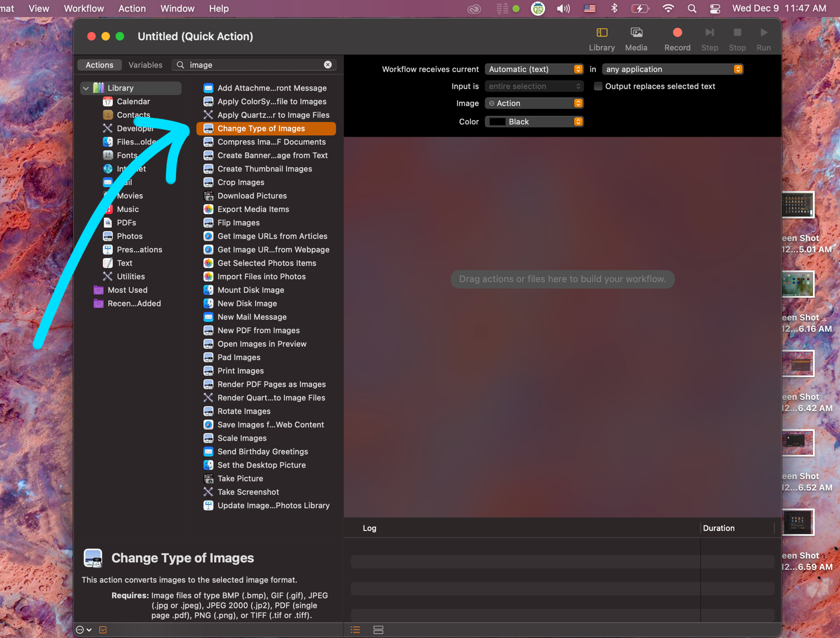840x638 pixels.
Task: Click the Step toolbar button
Action: pyautogui.click(x=709, y=39)
